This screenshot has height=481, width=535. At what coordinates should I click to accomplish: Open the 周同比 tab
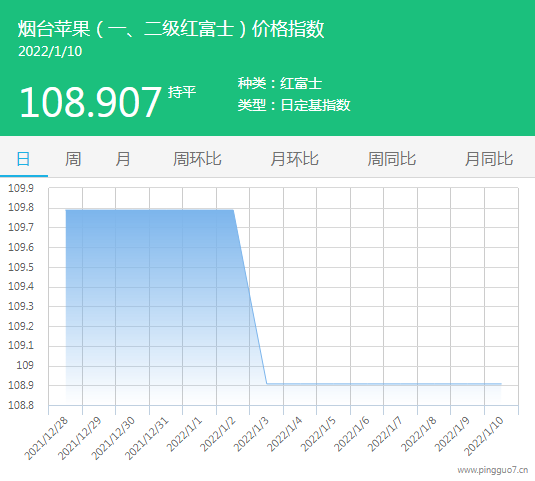pyautogui.click(x=392, y=159)
